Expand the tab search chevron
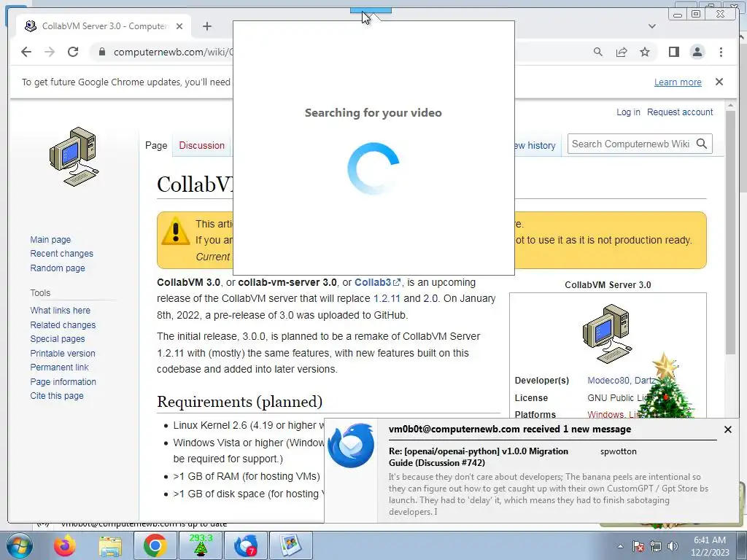 click(652, 26)
